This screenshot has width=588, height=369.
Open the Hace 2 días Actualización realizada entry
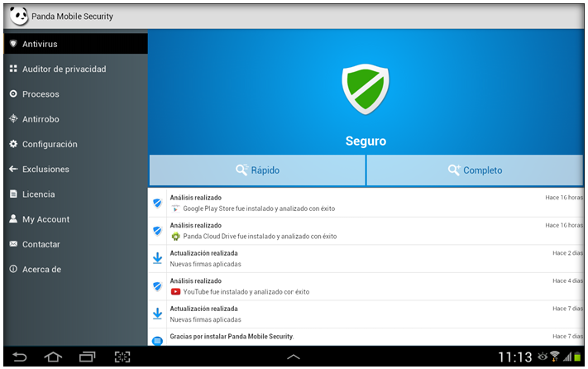pyautogui.click(x=366, y=258)
